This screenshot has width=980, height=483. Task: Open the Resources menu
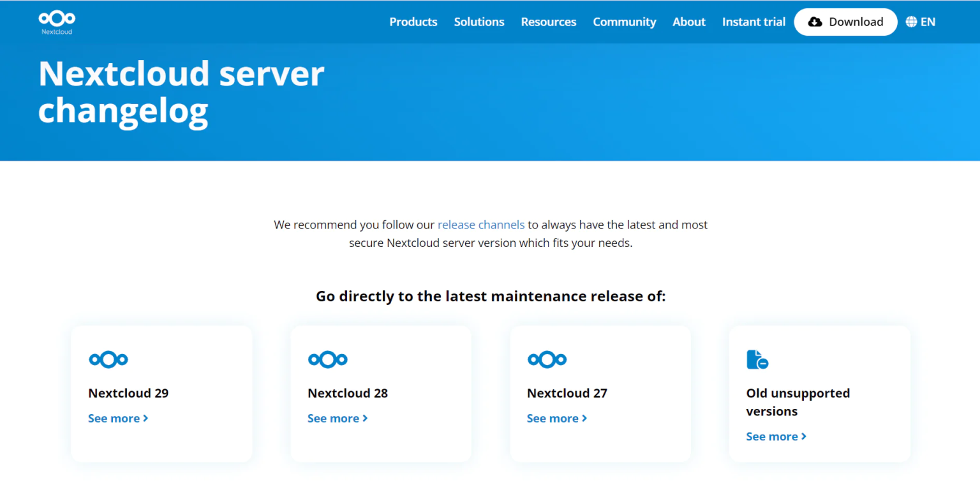tap(548, 21)
